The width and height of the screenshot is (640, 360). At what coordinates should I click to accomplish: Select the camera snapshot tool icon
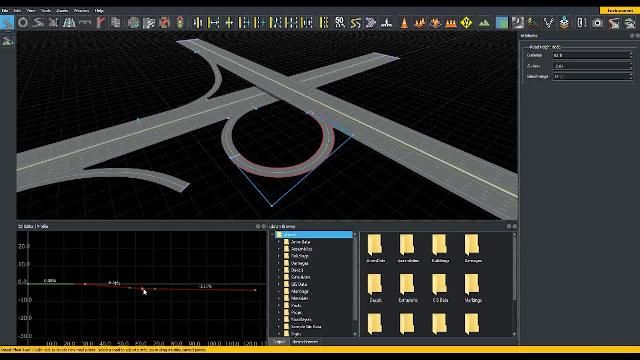coord(597,22)
